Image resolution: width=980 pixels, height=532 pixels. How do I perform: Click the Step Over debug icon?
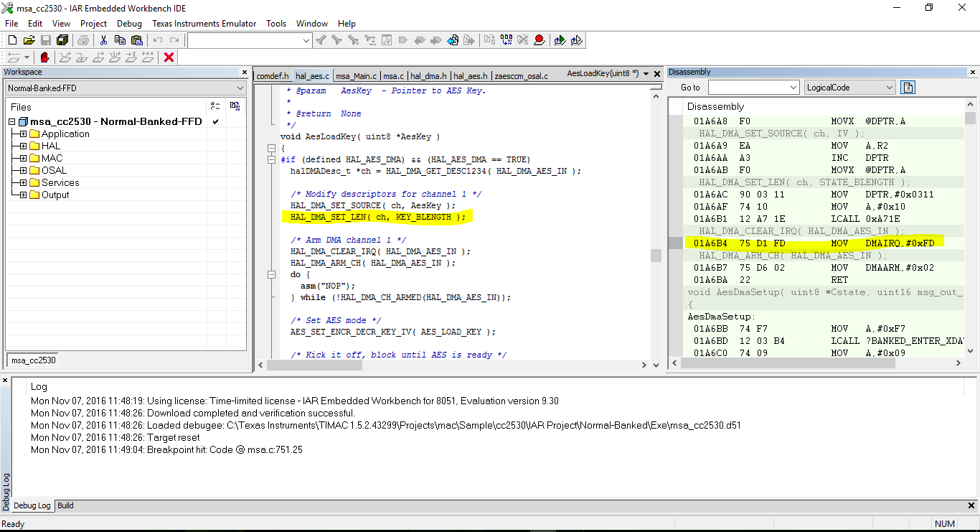[x=65, y=57]
